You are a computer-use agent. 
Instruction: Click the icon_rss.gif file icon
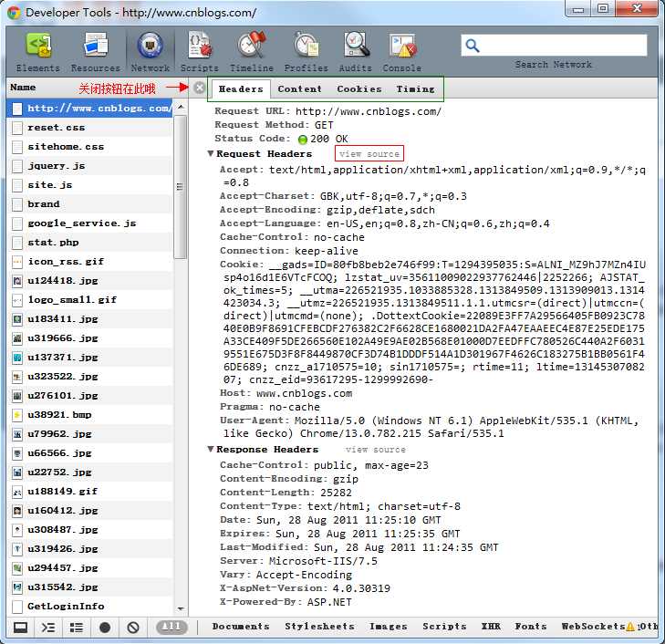(x=17, y=262)
